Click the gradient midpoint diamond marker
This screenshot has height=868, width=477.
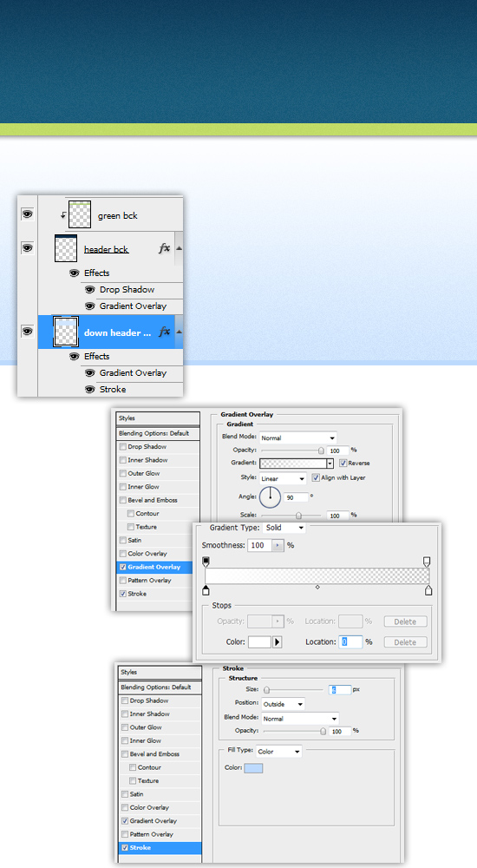317,587
